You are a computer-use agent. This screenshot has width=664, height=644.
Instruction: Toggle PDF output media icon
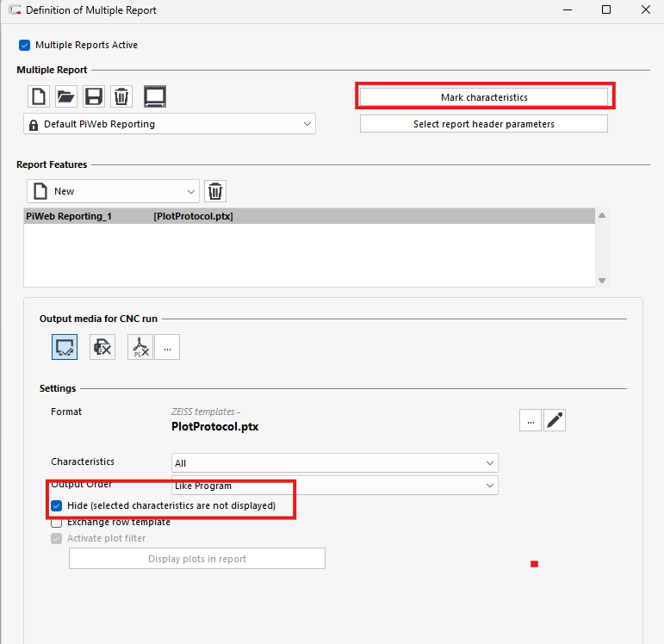pos(140,347)
